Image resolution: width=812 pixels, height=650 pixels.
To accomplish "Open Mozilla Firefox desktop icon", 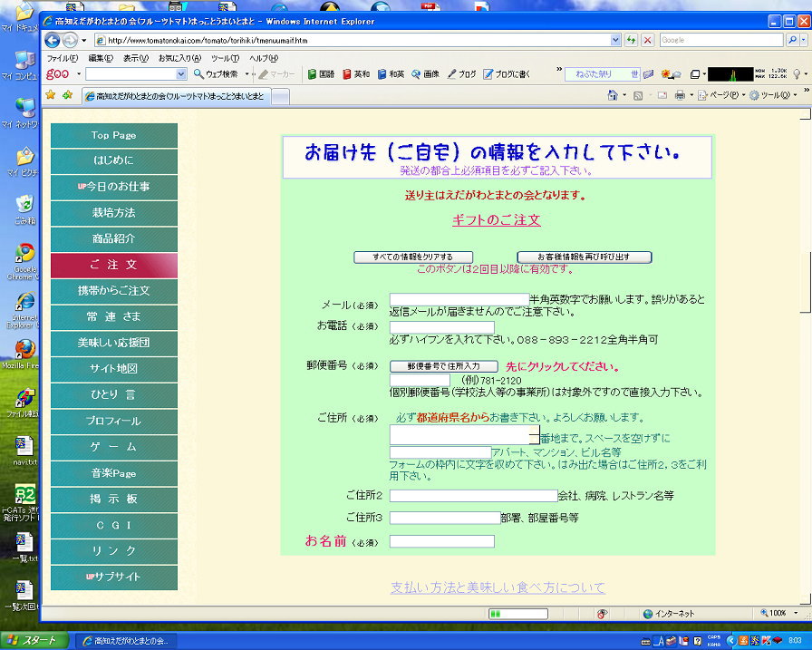I will point(24,352).
